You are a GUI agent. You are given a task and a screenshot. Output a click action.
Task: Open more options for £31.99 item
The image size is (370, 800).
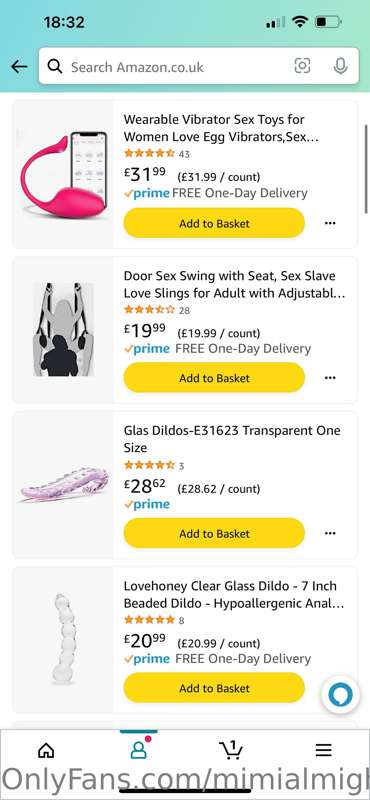[x=330, y=223]
